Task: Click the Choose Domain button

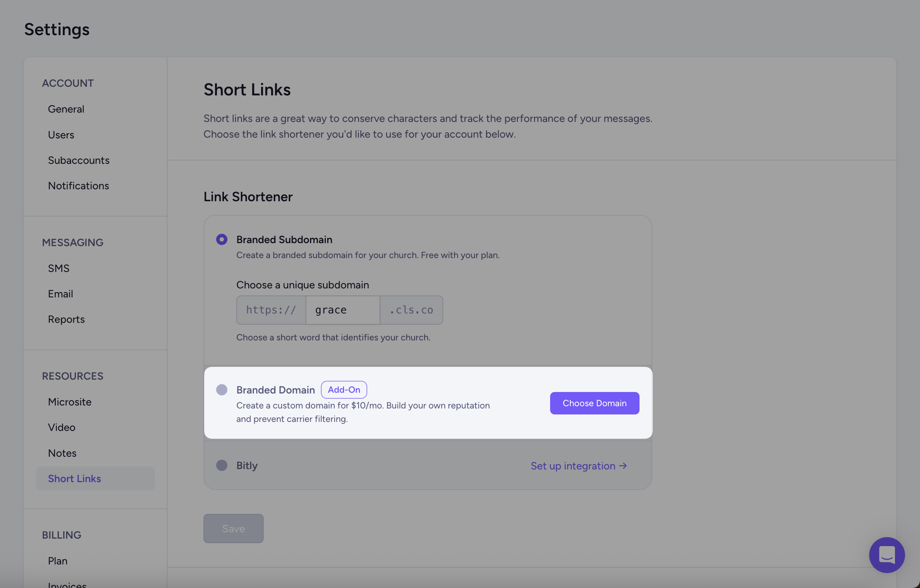Action: pos(594,403)
